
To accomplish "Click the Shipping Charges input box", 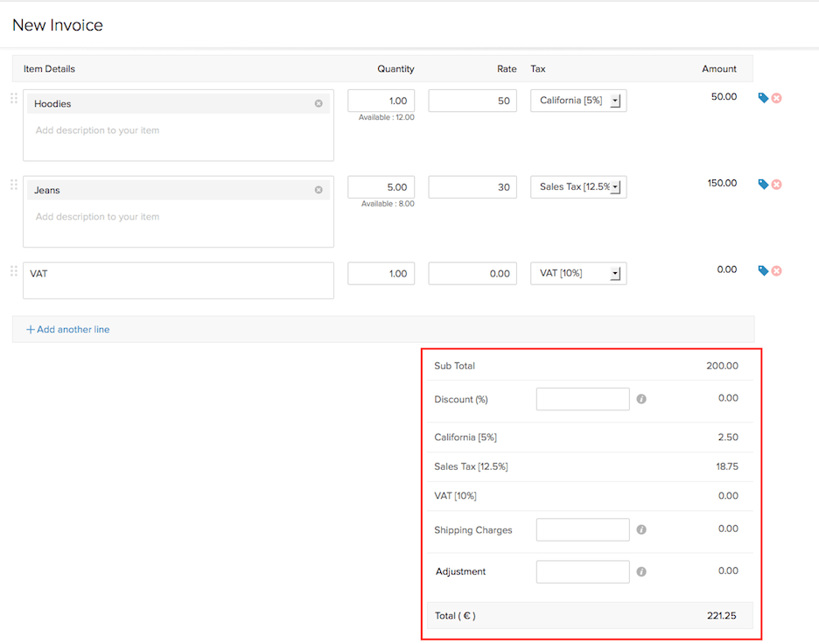I will pos(583,529).
